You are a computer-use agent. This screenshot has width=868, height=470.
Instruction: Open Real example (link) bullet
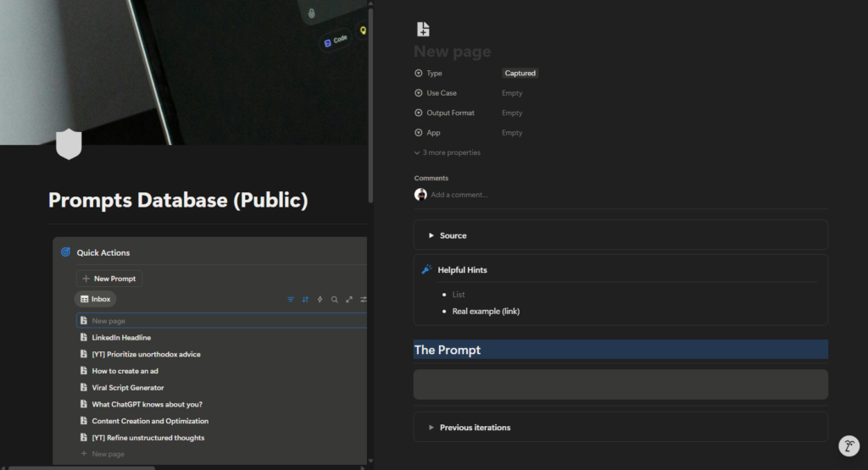point(486,312)
